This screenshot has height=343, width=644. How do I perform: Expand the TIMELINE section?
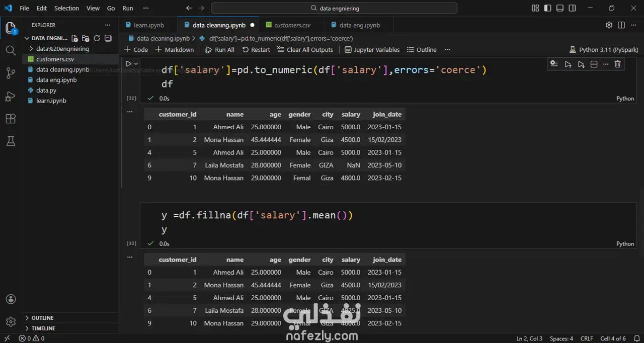click(x=43, y=328)
